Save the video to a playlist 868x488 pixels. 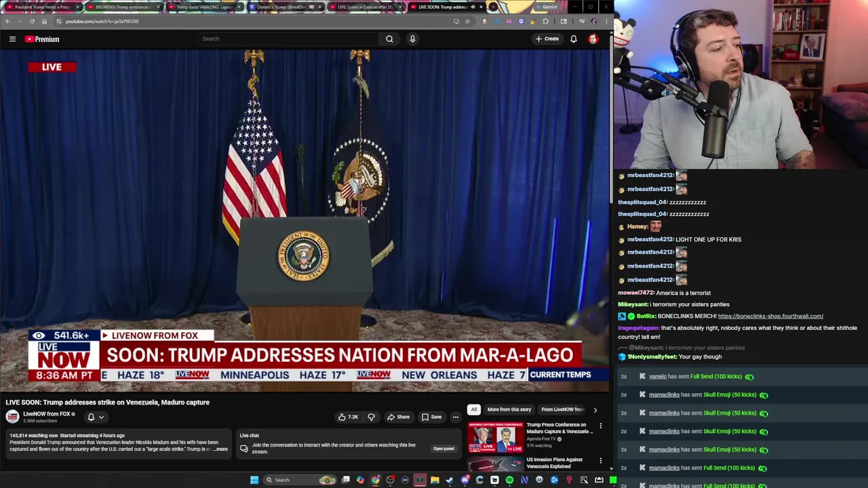tap(431, 417)
